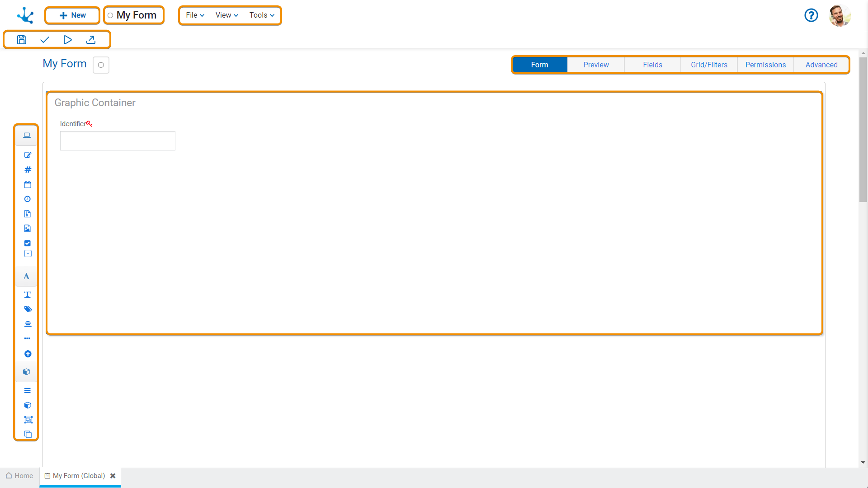
Task: Click the Save disk icon
Action: coord(21,40)
